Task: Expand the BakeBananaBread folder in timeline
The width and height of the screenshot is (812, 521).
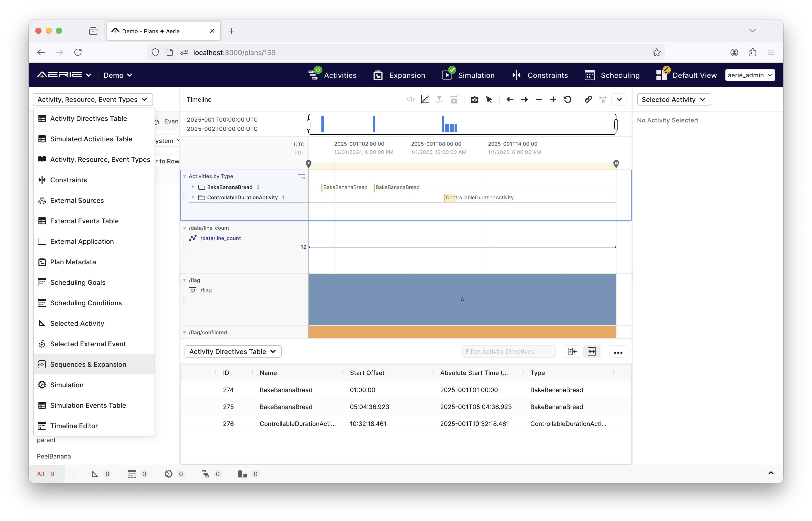Action: click(193, 187)
